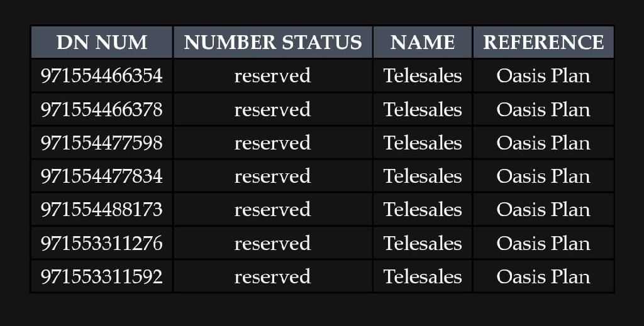Click Oasis Plan reference for 971553311592
This screenshot has width=644, height=326.
(x=543, y=276)
